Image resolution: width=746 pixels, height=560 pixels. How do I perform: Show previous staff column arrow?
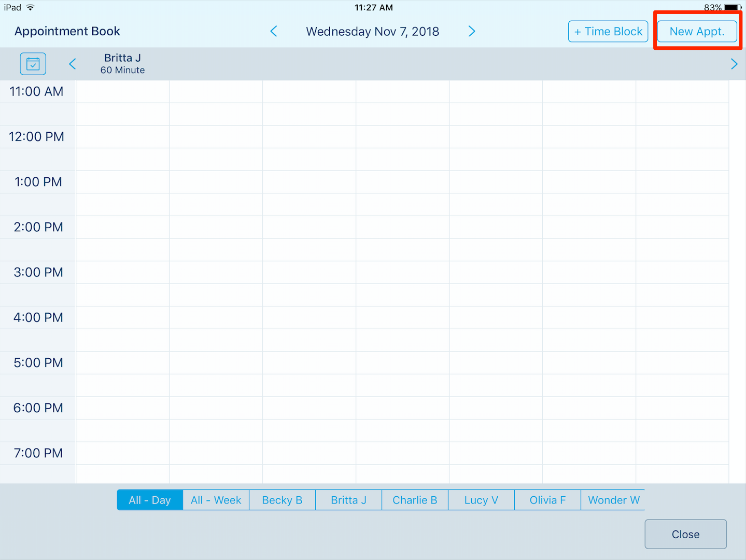coord(73,64)
